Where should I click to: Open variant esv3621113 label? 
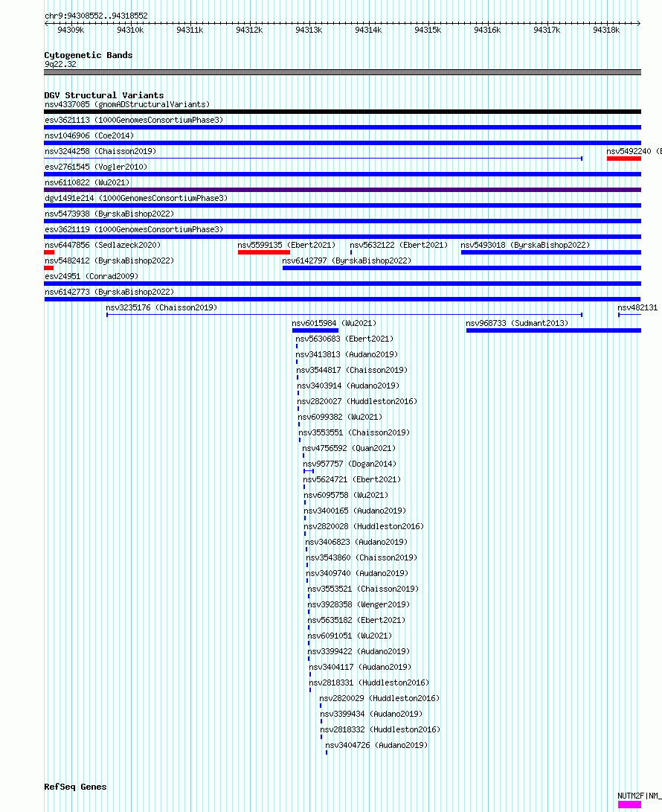134,120
